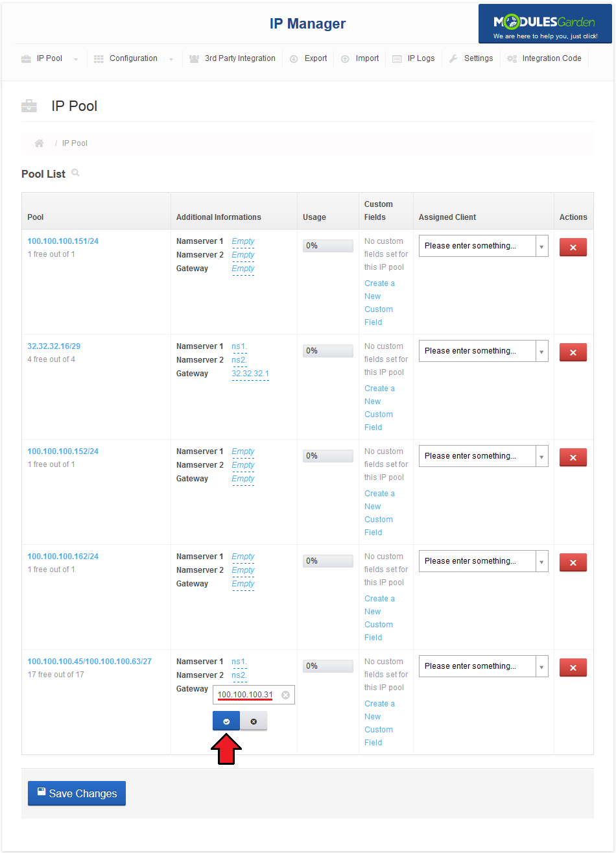Image resolution: width=616 pixels, height=853 pixels.
Task: Click the Usage column header
Action: click(314, 217)
